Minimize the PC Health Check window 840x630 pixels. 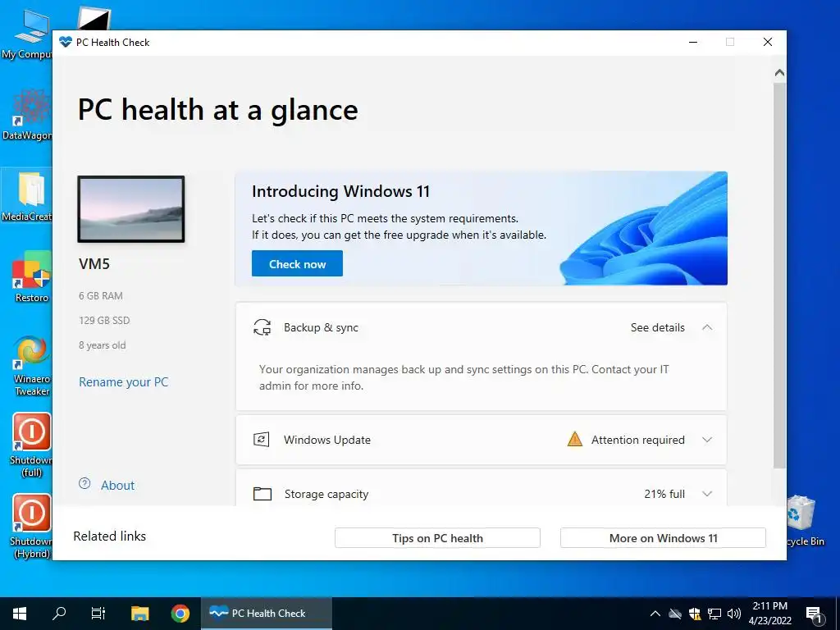(692, 42)
